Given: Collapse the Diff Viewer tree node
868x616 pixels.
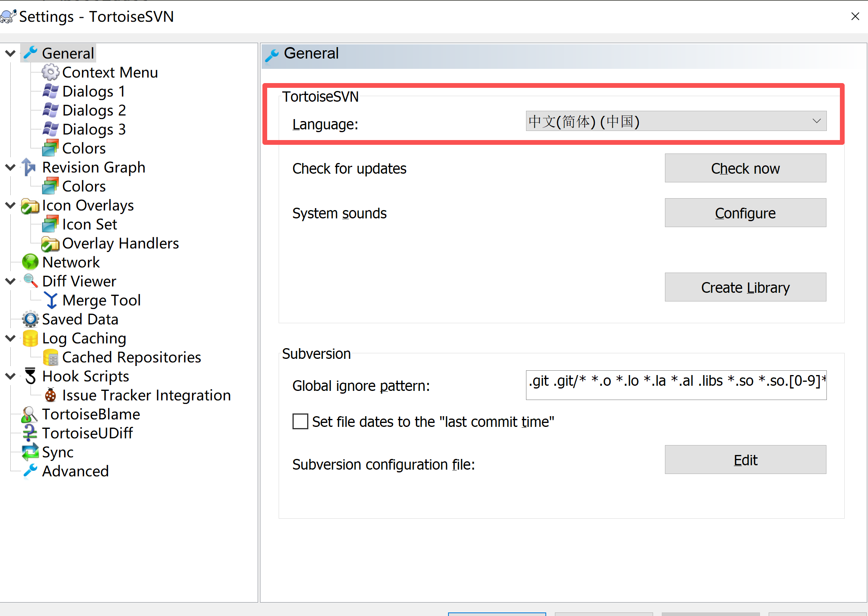Looking at the screenshot, I should 10,281.
